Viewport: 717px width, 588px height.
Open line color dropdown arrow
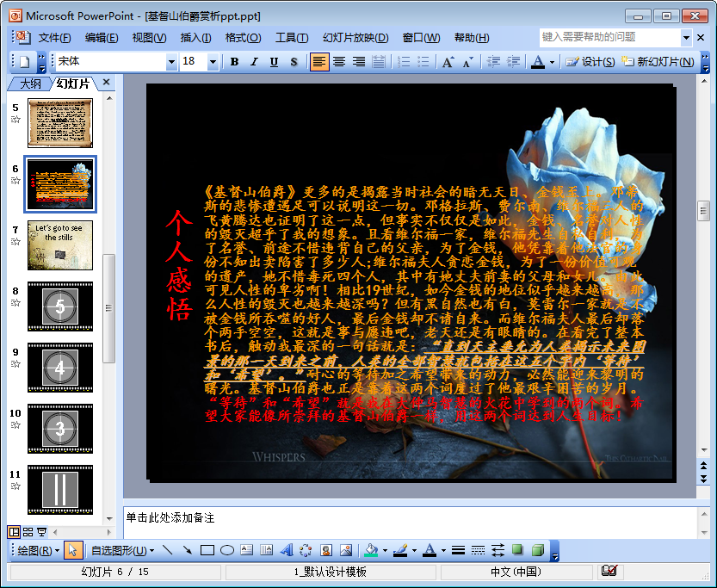tap(414, 550)
